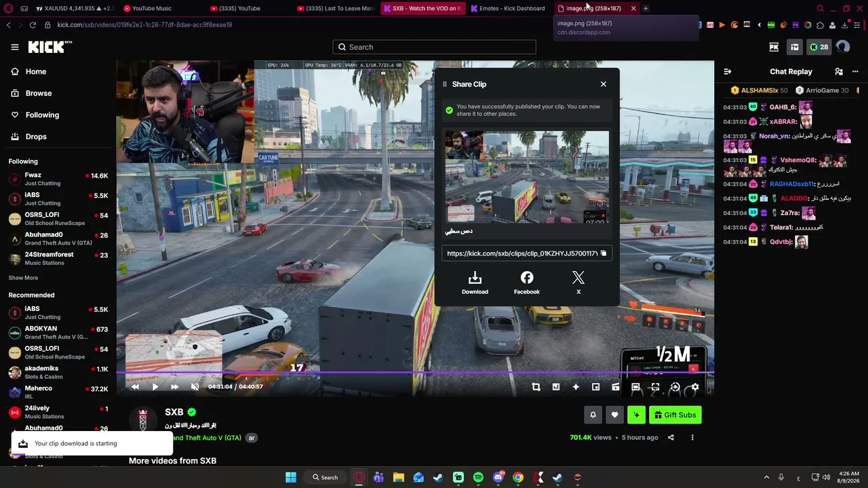Expand Show more under Following
The image size is (868, 488).
(x=23, y=278)
